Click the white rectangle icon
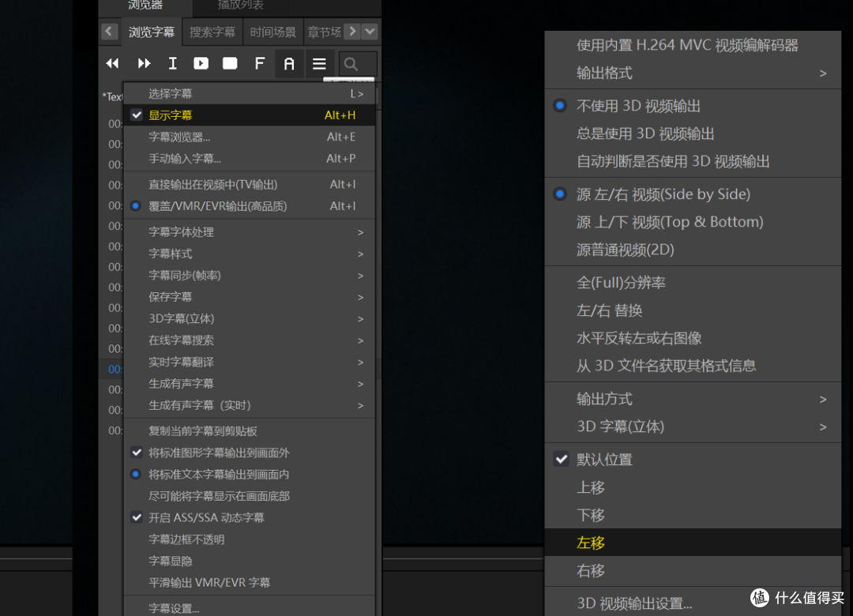The height and width of the screenshot is (616, 853). tap(230, 64)
